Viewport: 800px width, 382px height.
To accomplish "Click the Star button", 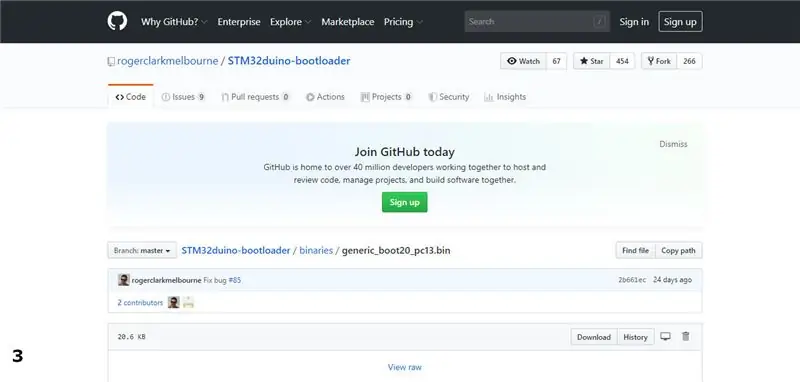I will coord(592,61).
